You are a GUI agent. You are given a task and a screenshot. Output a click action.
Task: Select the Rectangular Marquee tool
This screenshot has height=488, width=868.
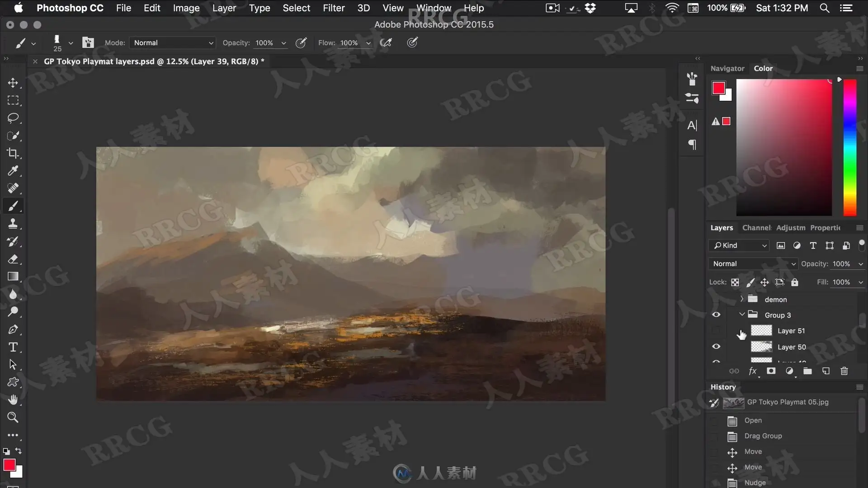pyautogui.click(x=13, y=100)
